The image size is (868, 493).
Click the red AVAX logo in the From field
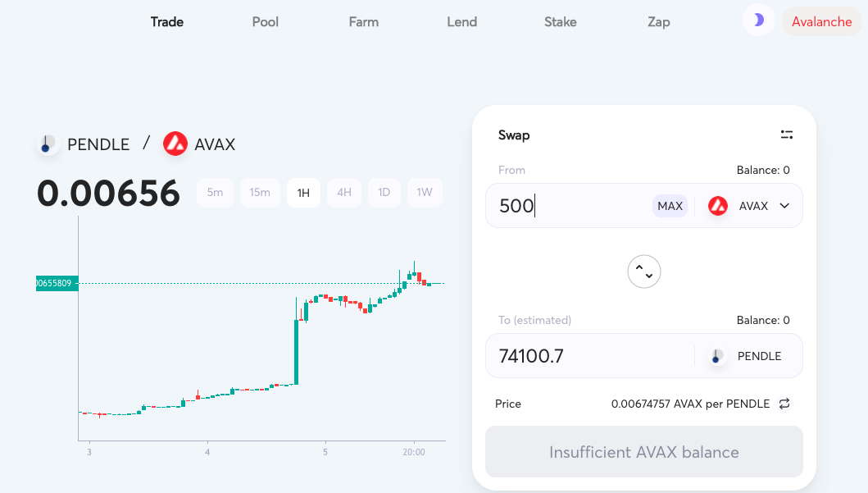718,206
